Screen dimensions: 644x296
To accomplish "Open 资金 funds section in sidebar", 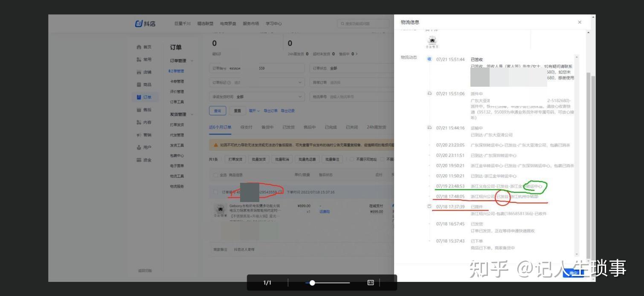I will coord(144,160).
